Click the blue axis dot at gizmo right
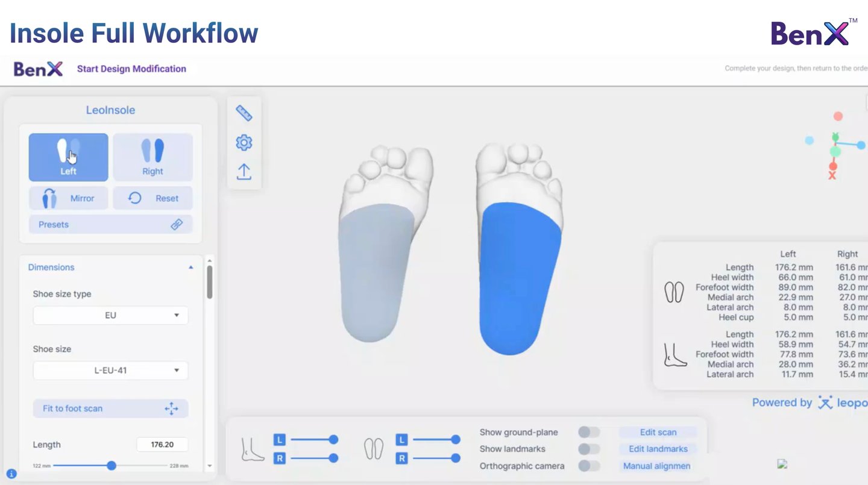868x485 pixels. pyautogui.click(x=861, y=145)
